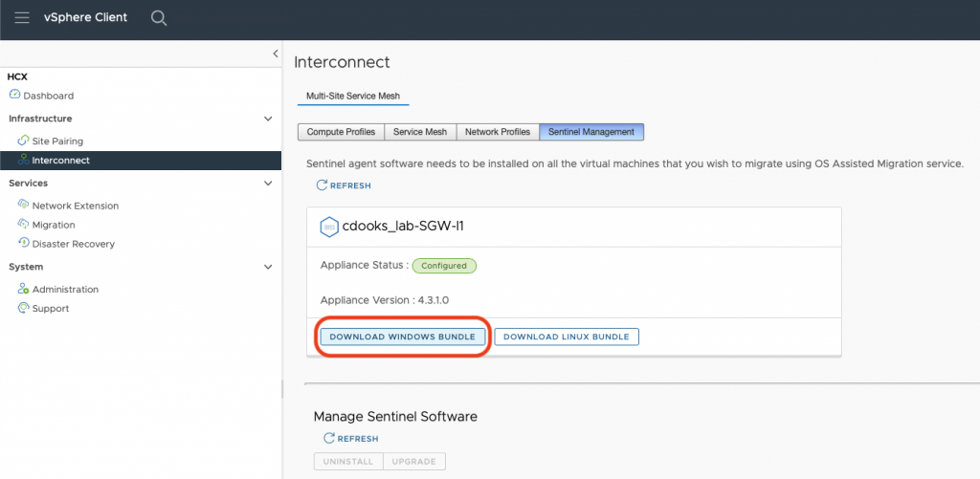Switch to the Compute Profiles tab
This screenshot has height=479, width=980.
pyautogui.click(x=341, y=132)
